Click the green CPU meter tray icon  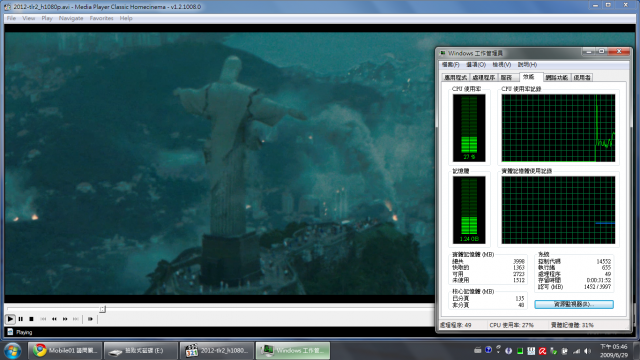tap(520, 351)
